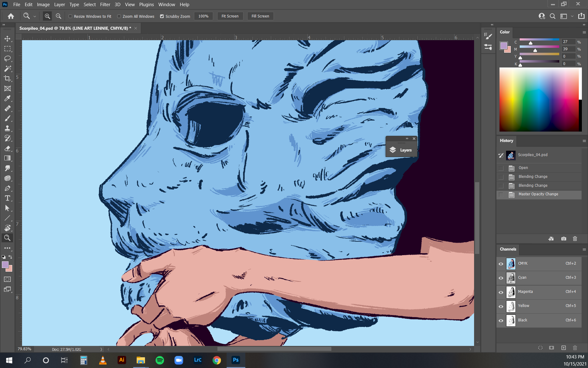
Task: Select the Hand tool
Action: tap(7, 228)
